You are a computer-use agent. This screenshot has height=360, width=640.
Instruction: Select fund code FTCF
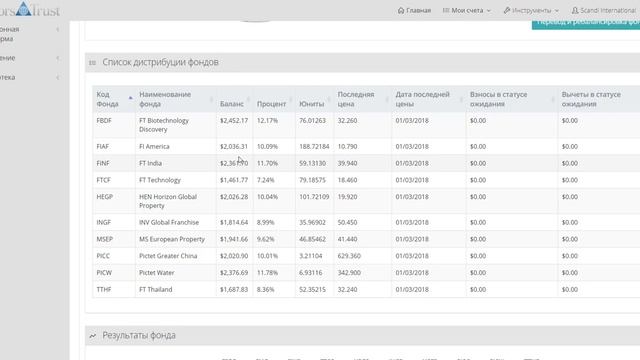click(x=103, y=180)
